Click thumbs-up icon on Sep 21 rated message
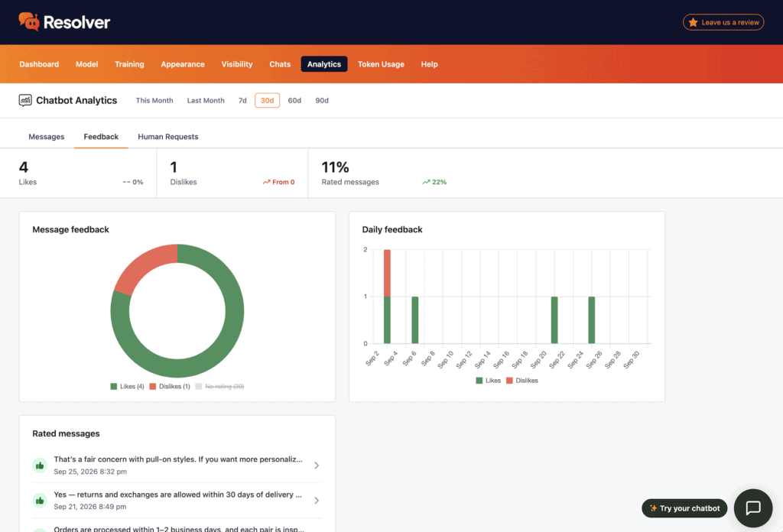This screenshot has height=532, width=783. 40,500
